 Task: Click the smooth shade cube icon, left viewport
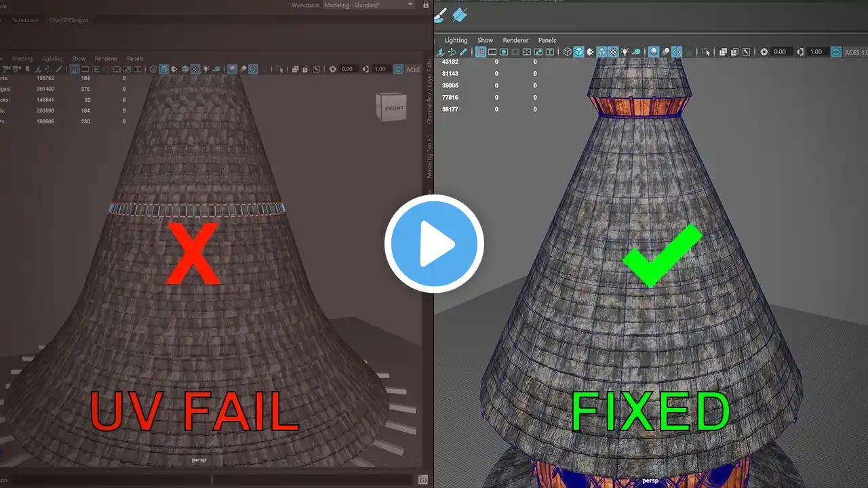(x=163, y=69)
